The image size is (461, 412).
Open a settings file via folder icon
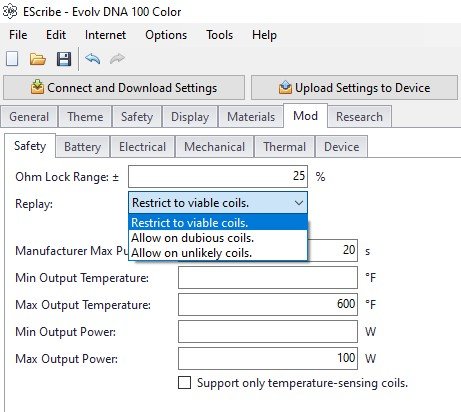point(38,59)
